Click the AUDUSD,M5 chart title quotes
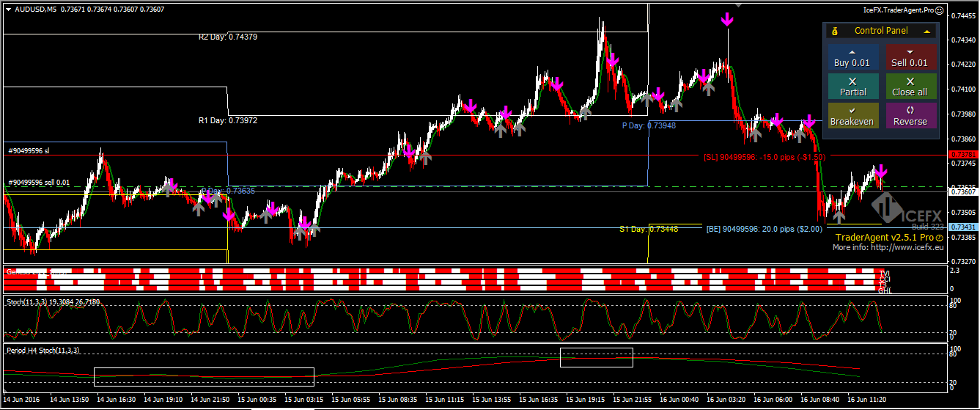This screenshot has height=410, width=980. [89, 10]
